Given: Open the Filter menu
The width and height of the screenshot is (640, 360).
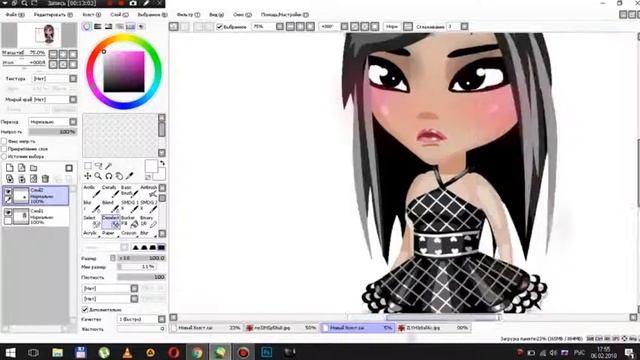Looking at the screenshot, I should [188, 15].
